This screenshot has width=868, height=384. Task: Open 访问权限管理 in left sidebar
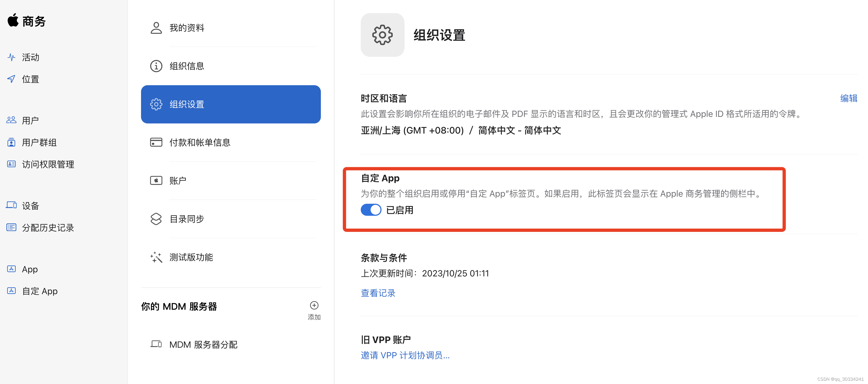click(48, 164)
